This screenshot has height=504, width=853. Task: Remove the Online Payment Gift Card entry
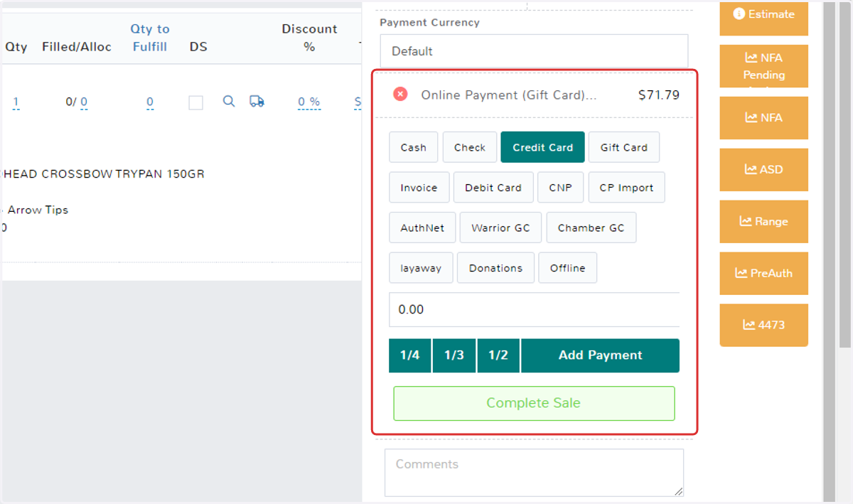[x=401, y=94]
